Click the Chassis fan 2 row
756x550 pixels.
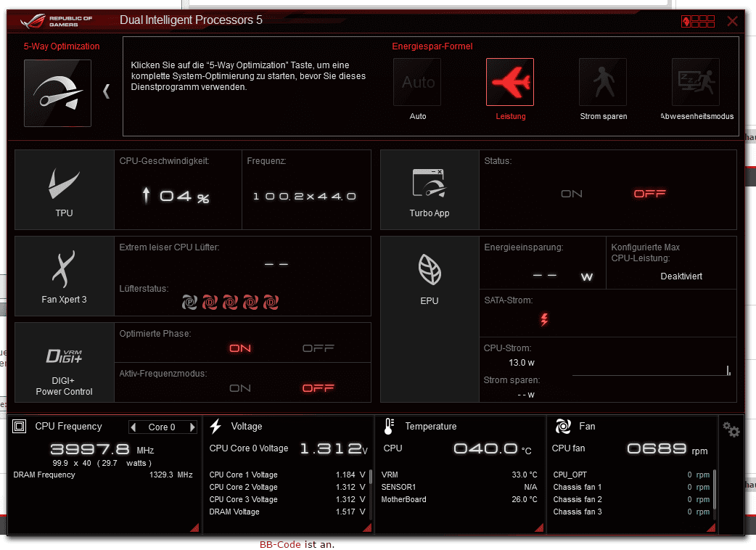click(631, 499)
